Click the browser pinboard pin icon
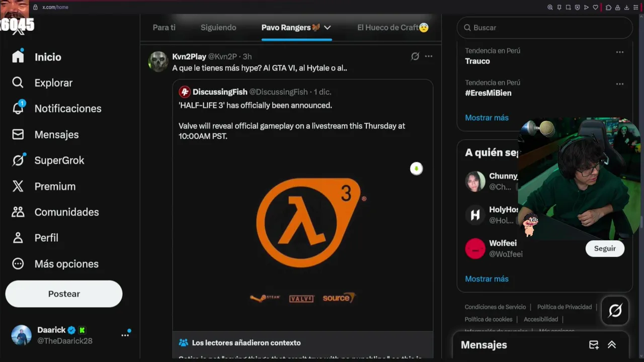The image size is (644, 362). 559,7
